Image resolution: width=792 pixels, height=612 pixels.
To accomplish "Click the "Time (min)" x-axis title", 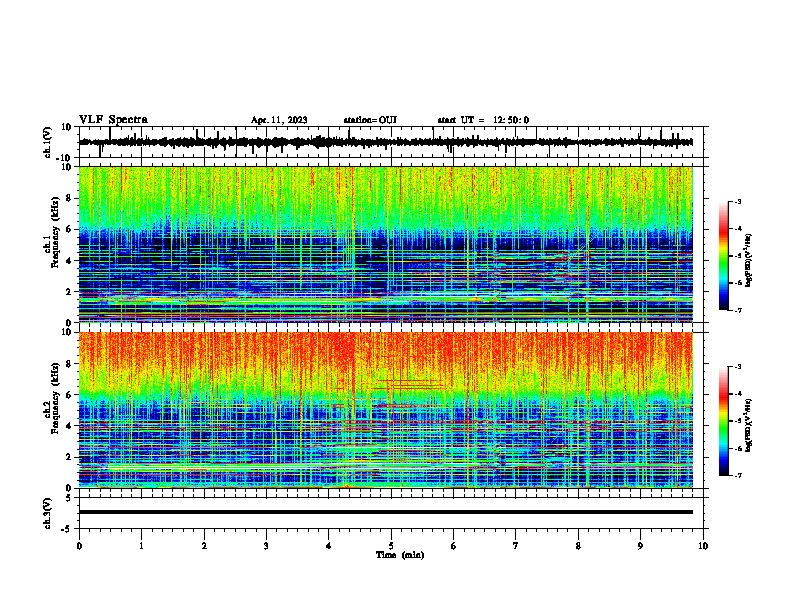I will point(400,555).
